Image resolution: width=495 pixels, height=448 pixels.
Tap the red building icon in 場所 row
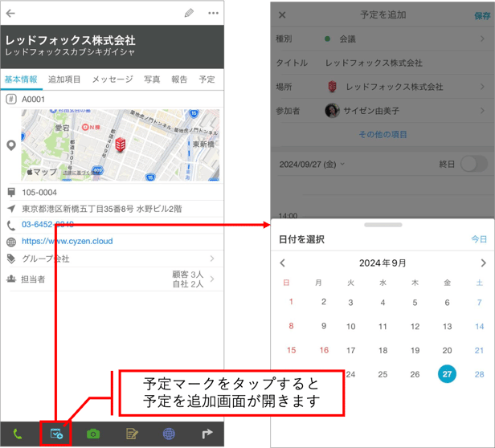332,87
